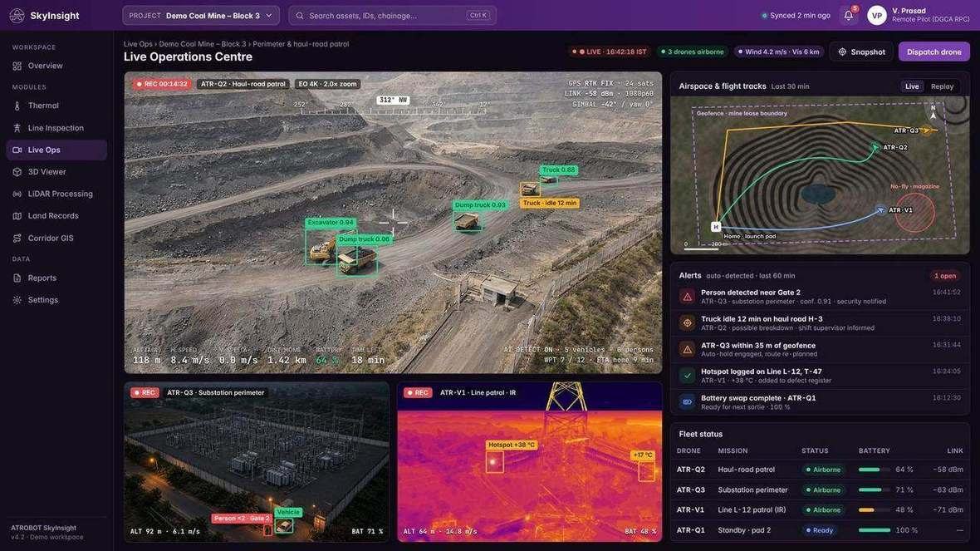Click the Battery swap battery icon
The image size is (980, 551).
point(688,402)
